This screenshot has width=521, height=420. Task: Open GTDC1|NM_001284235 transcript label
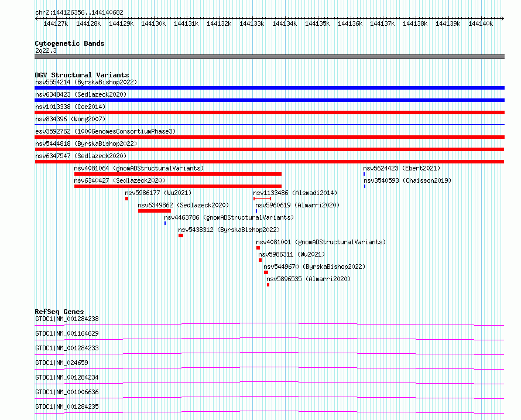click(67, 407)
